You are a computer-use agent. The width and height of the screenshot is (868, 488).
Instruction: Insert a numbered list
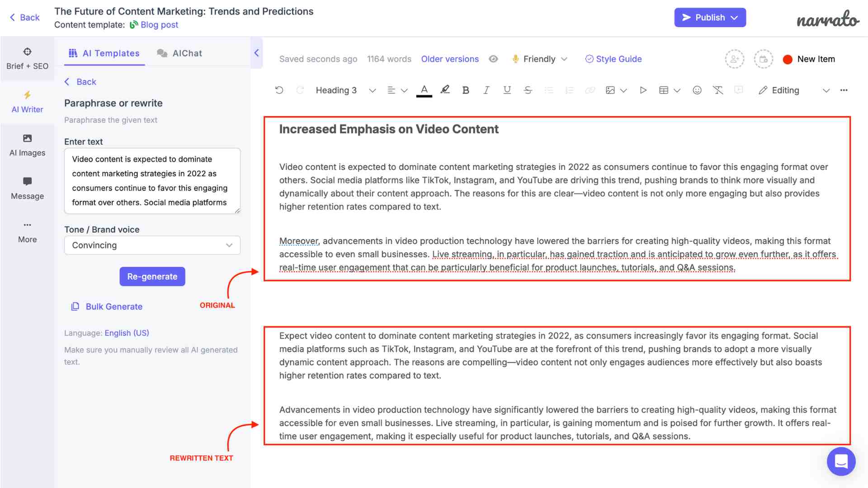[x=570, y=90]
